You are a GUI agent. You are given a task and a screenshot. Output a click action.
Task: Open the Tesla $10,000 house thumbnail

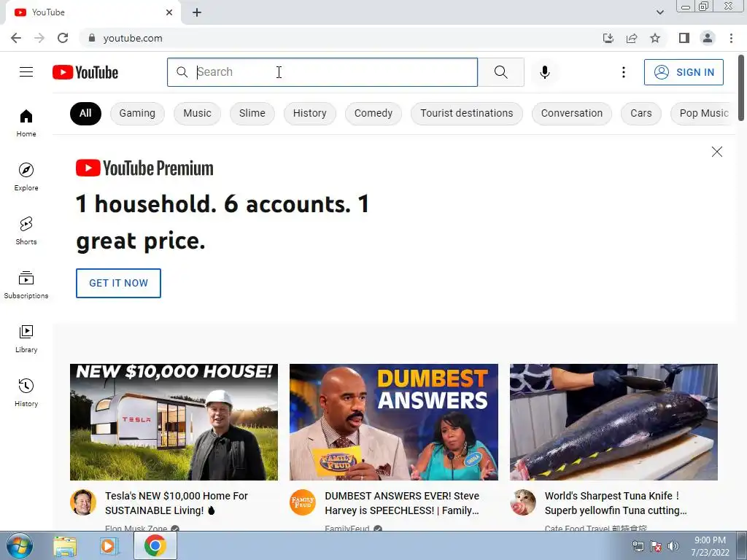pyautogui.click(x=174, y=422)
